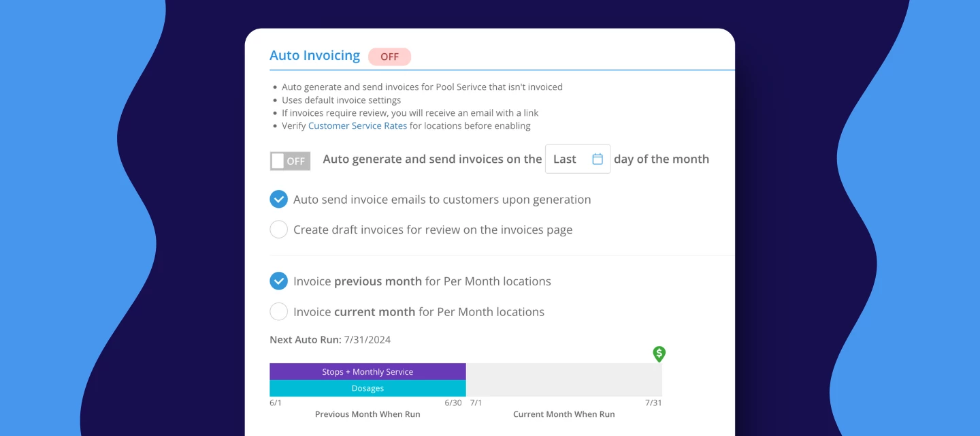Click the red OFF status badge
The height and width of the screenshot is (436, 980).
(x=389, y=57)
